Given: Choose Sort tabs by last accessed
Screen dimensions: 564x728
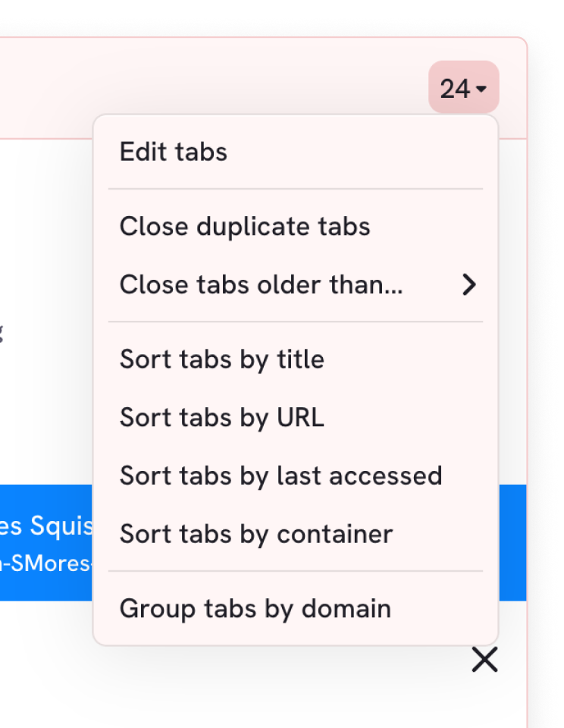Looking at the screenshot, I should tap(280, 475).
